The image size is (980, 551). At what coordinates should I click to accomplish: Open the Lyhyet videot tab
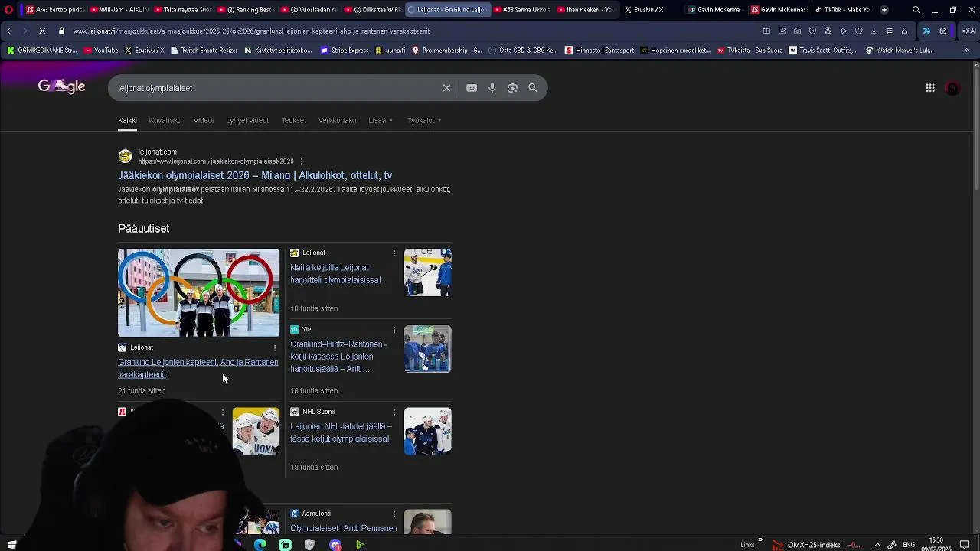(x=247, y=120)
